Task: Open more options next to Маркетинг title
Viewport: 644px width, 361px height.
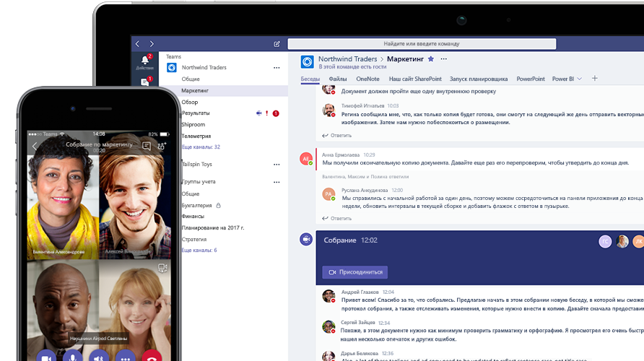Action: (x=443, y=58)
